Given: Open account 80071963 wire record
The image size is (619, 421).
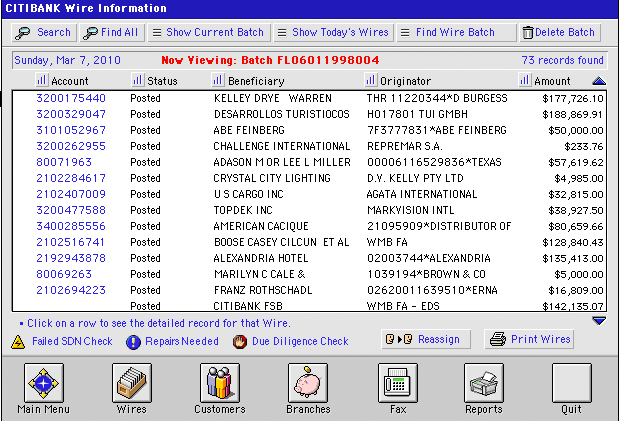Looking at the screenshot, I should [x=64, y=162].
